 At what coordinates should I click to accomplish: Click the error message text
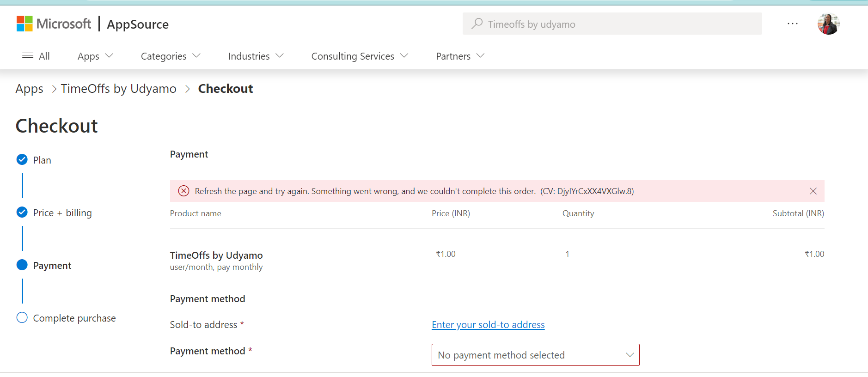(x=414, y=191)
